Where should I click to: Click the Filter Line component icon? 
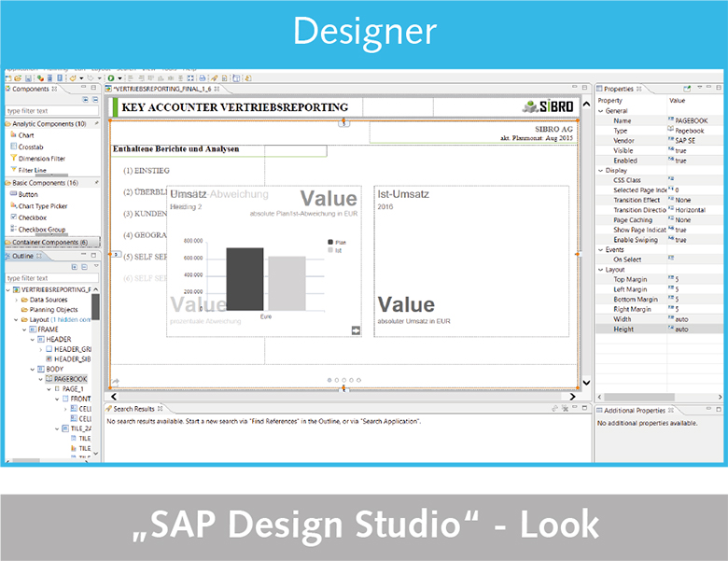(x=13, y=170)
